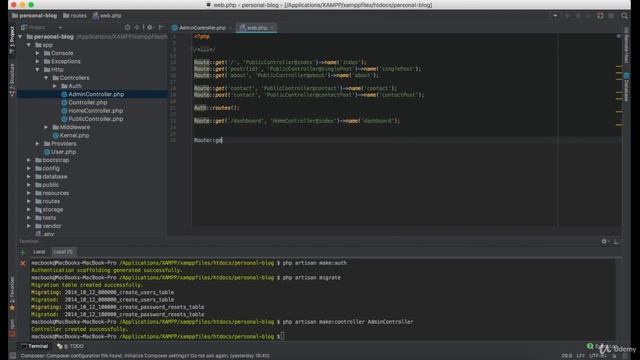Collapse the app folder
640x360 pixels.
[x=29, y=45]
